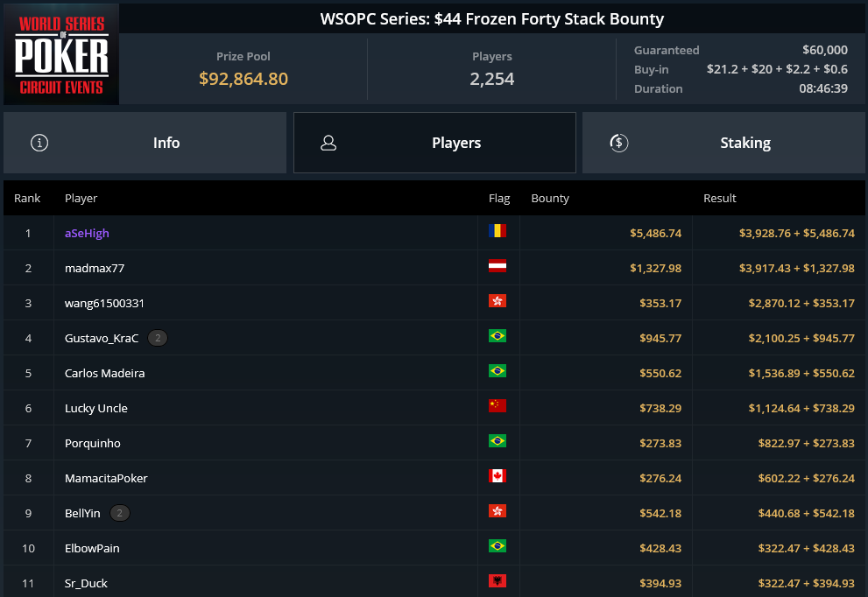Click Gustavo_KraC's result $2,100.25 + $945.77

pyautogui.click(x=801, y=338)
